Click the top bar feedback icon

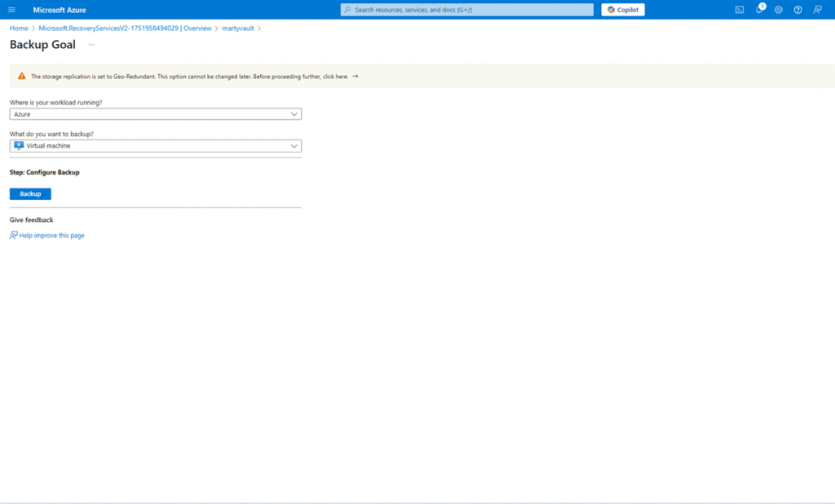point(817,10)
